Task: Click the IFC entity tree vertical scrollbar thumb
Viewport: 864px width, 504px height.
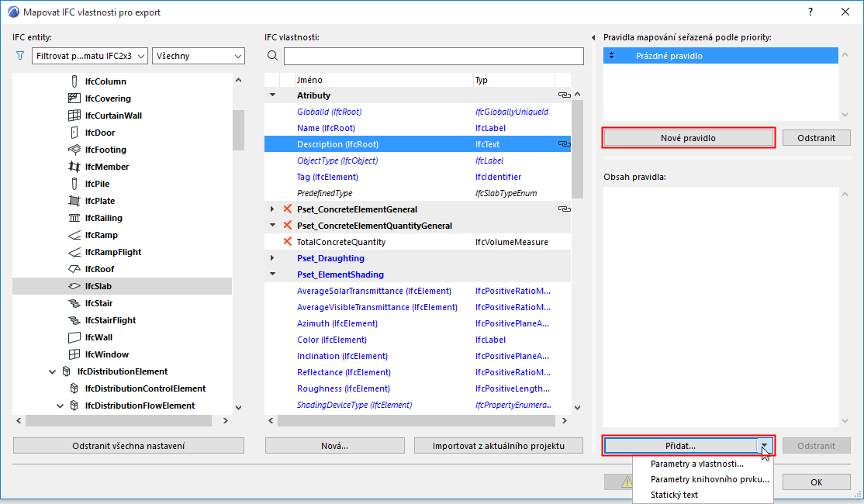Action: point(238,130)
